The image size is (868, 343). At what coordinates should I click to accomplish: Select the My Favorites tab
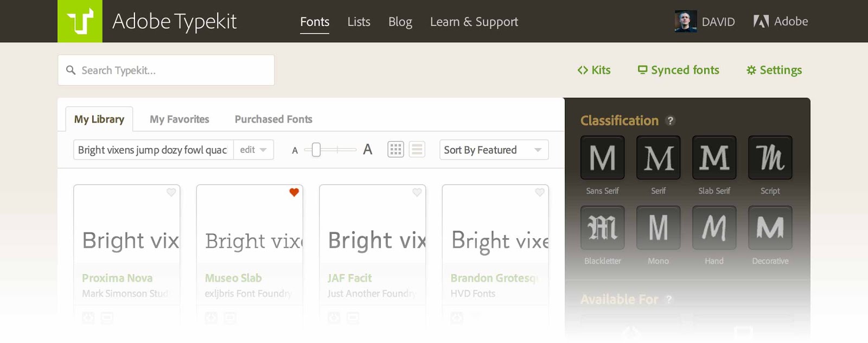click(x=180, y=119)
